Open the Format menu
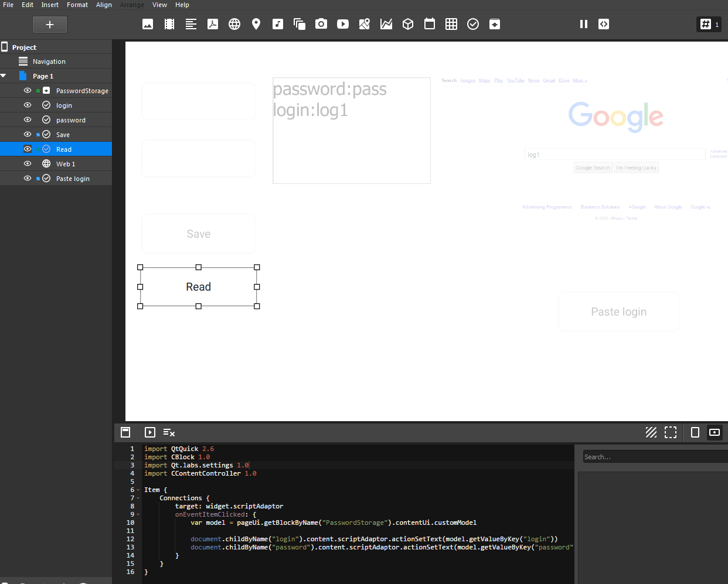This screenshot has height=584, width=728. tap(77, 5)
